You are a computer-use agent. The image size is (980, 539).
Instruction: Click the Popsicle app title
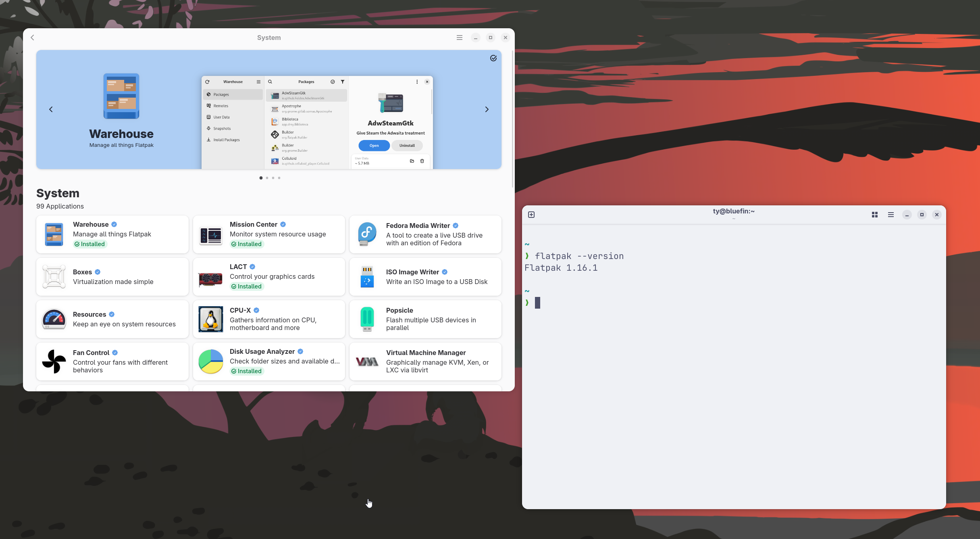click(x=399, y=310)
